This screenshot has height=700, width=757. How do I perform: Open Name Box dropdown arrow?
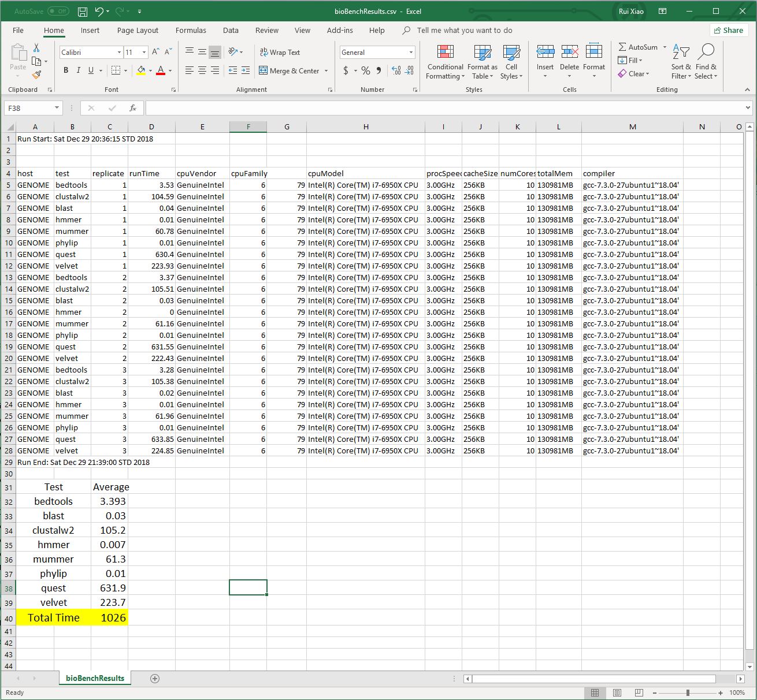coord(57,108)
